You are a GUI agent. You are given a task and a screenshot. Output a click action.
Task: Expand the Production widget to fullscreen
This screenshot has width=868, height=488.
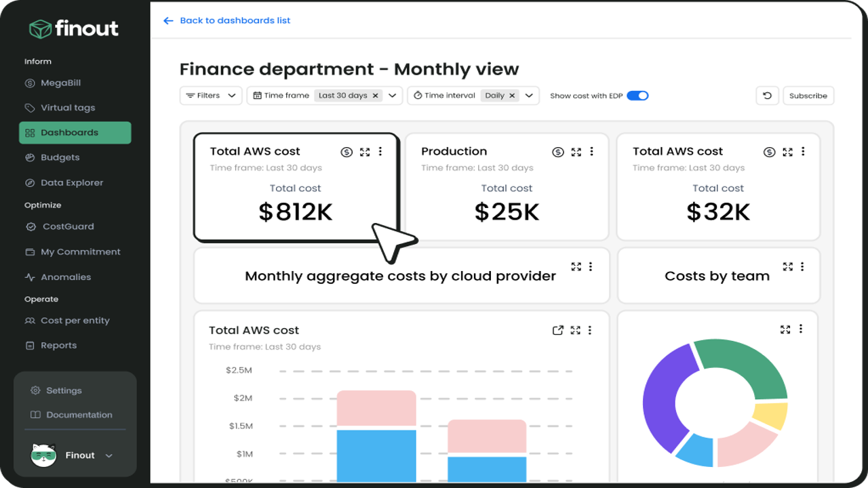(x=576, y=152)
